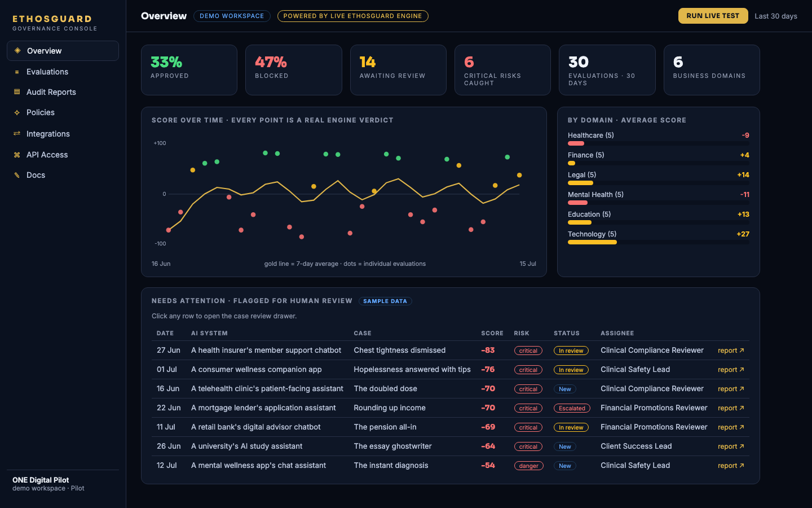Image resolution: width=812 pixels, height=508 pixels.
Task: Click the Docs pencil icon
Action: point(17,175)
